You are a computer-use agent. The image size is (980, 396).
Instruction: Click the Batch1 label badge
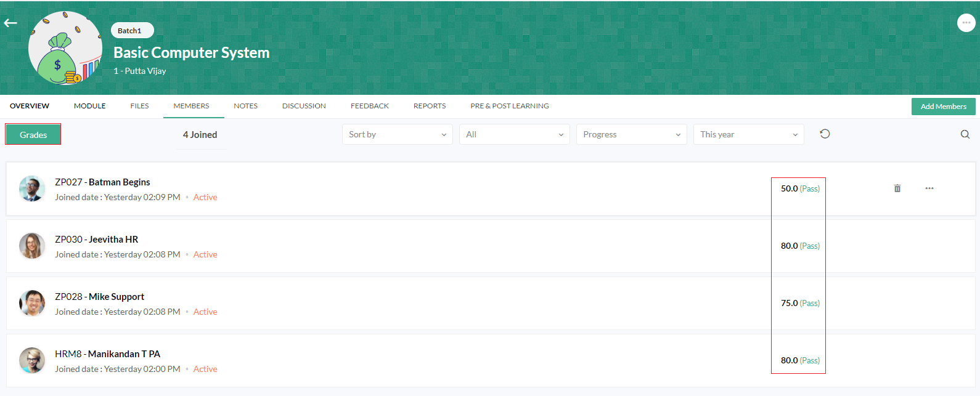pyautogui.click(x=133, y=30)
